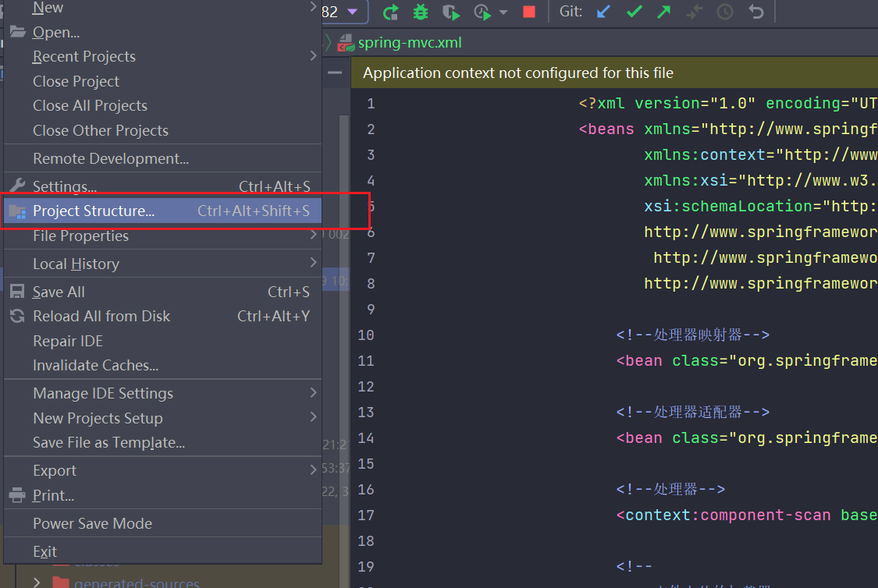Click the Print printer icon
Screen dimensions: 878x588
[17, 495]
